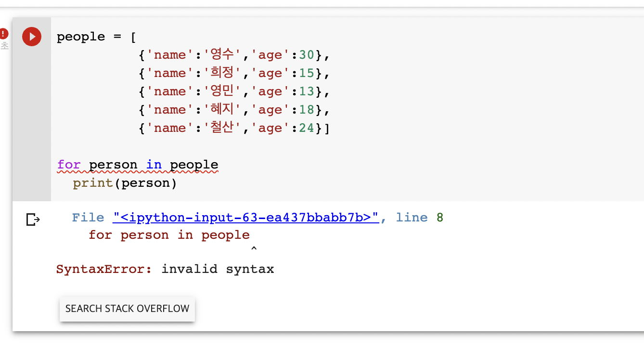Click the red exclamation error indicator
The image size is (644, 362).
pos(4,34)
